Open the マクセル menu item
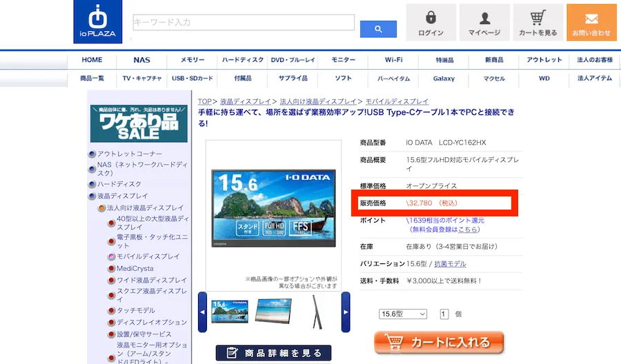 coord(494,79)
